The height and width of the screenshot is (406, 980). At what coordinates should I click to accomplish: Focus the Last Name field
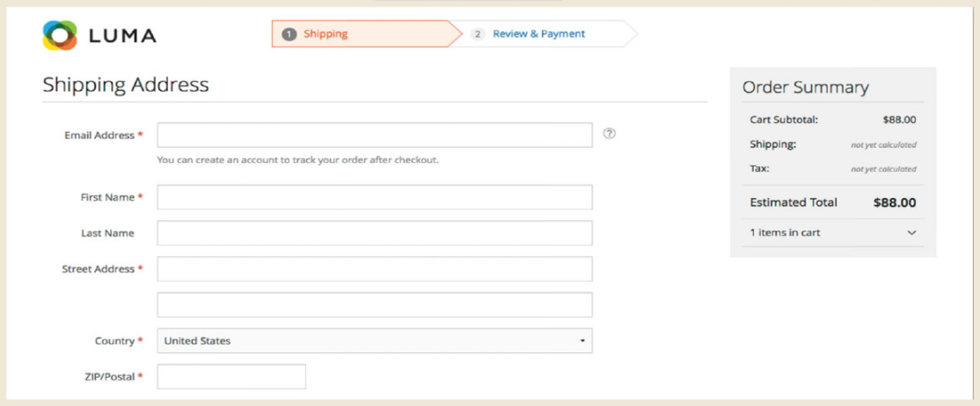point(375,233)
